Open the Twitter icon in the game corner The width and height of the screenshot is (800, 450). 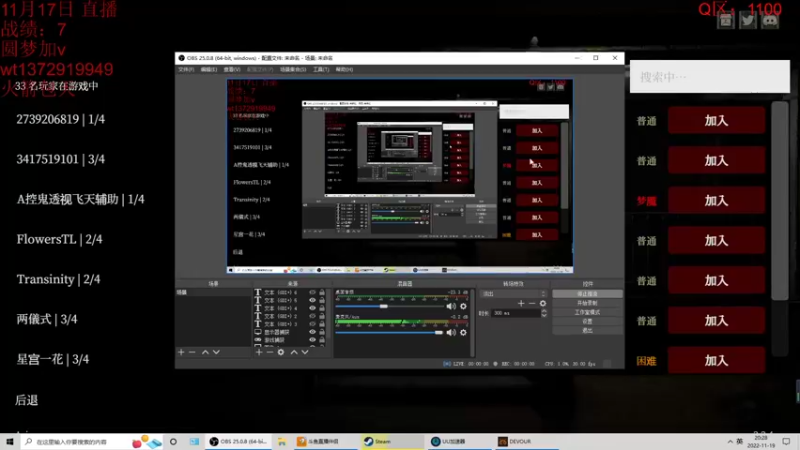click(748, 20)
